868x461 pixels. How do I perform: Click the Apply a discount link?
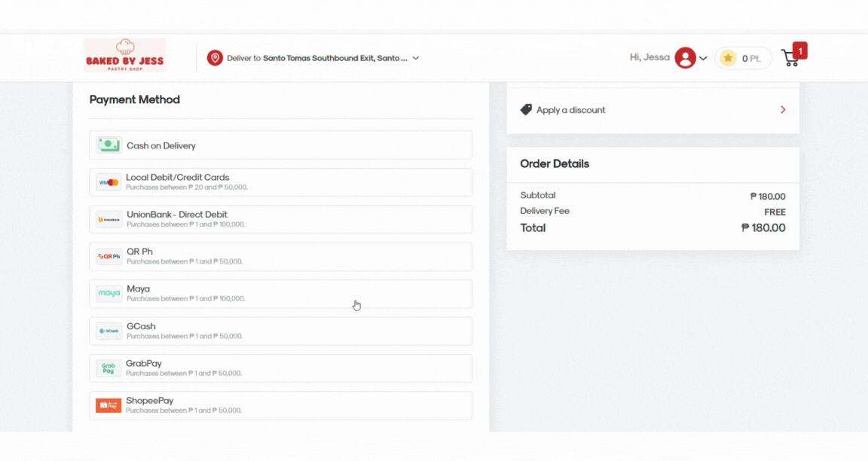point(570,110)
